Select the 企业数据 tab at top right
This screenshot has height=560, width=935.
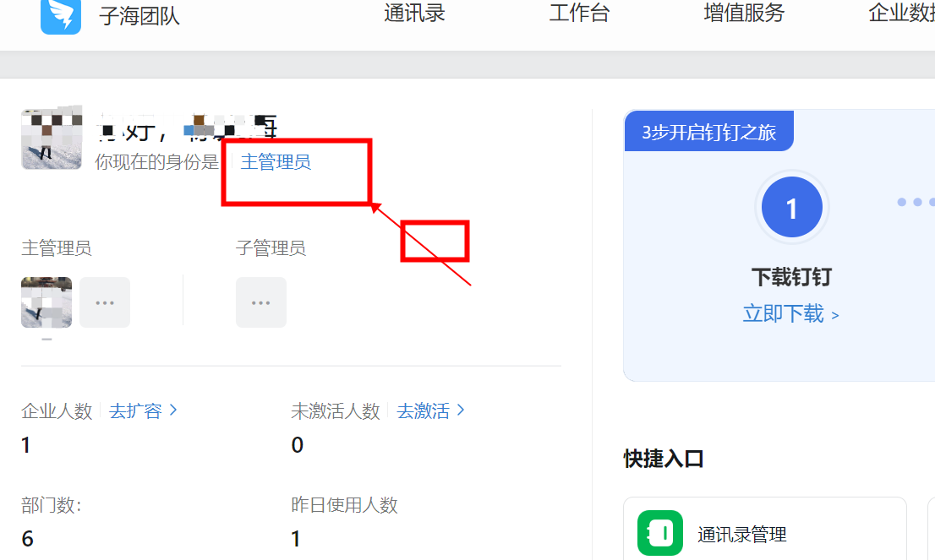click(901, 14)
